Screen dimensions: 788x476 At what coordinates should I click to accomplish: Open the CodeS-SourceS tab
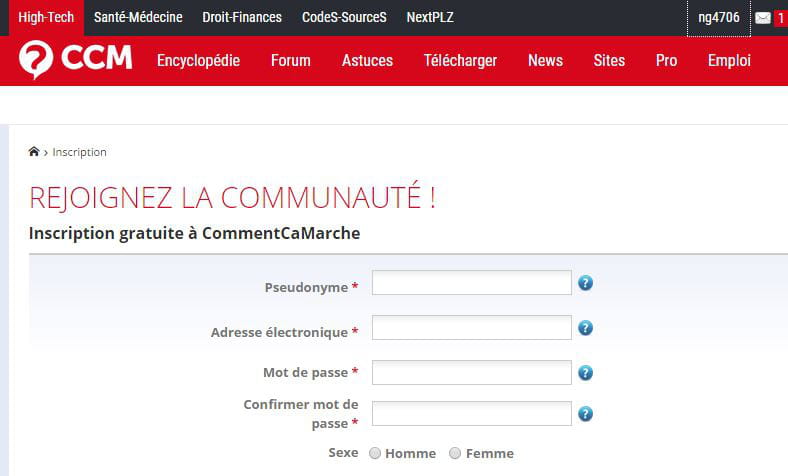coord(344,18)
